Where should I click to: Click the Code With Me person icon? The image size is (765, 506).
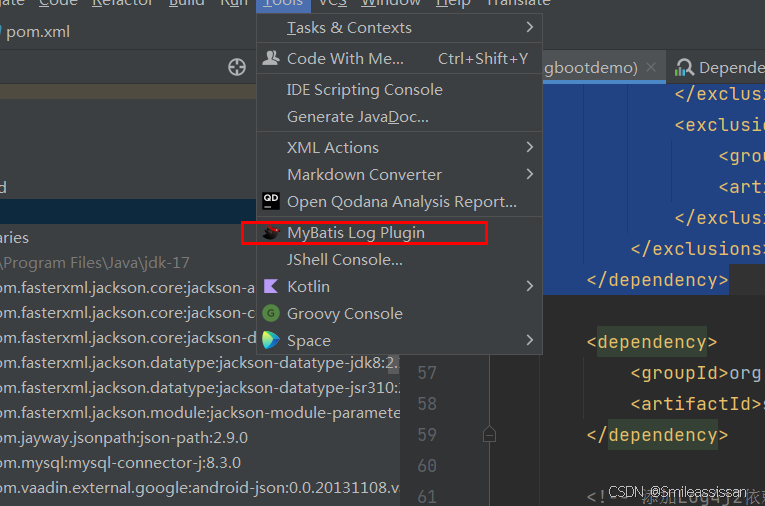[271, 58]
